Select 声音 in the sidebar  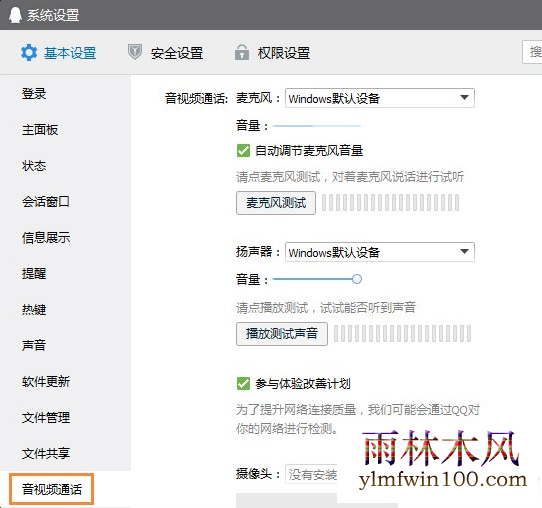pos(34,345)
